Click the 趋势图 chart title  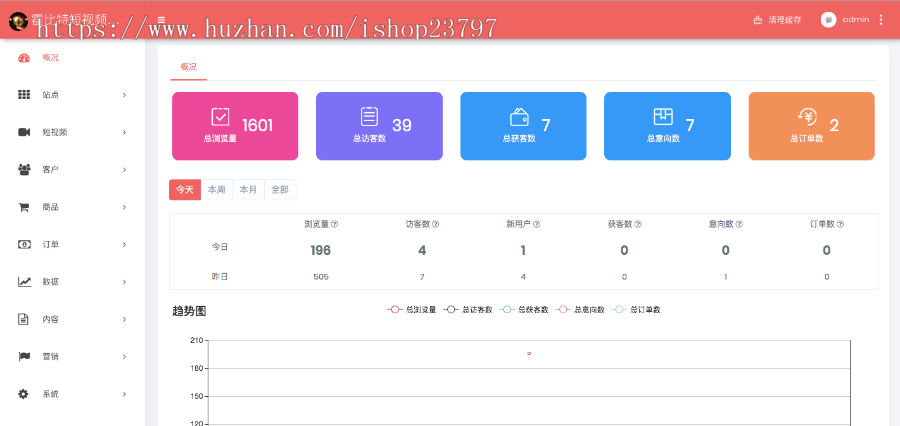[189, 311]
